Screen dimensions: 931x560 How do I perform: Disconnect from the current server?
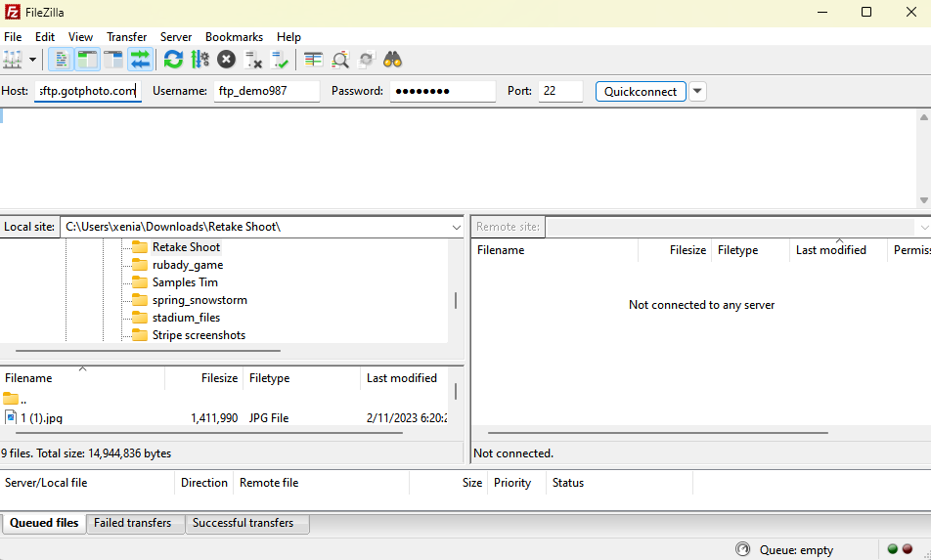point(253,60)
